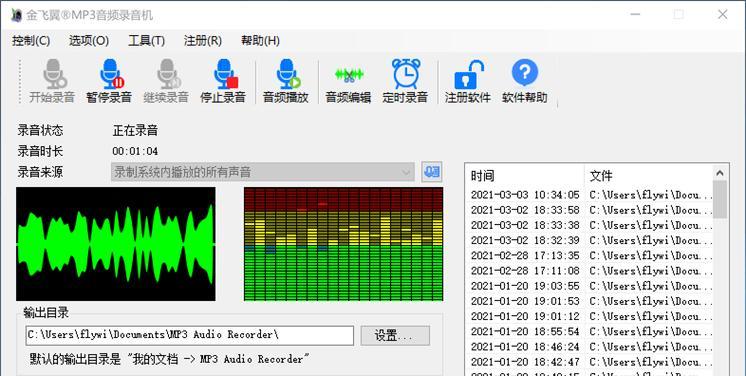The width and height of the screenshot is (746, 376).
Task: Minimize the recorder window
Action: click(x=635, y=15)
